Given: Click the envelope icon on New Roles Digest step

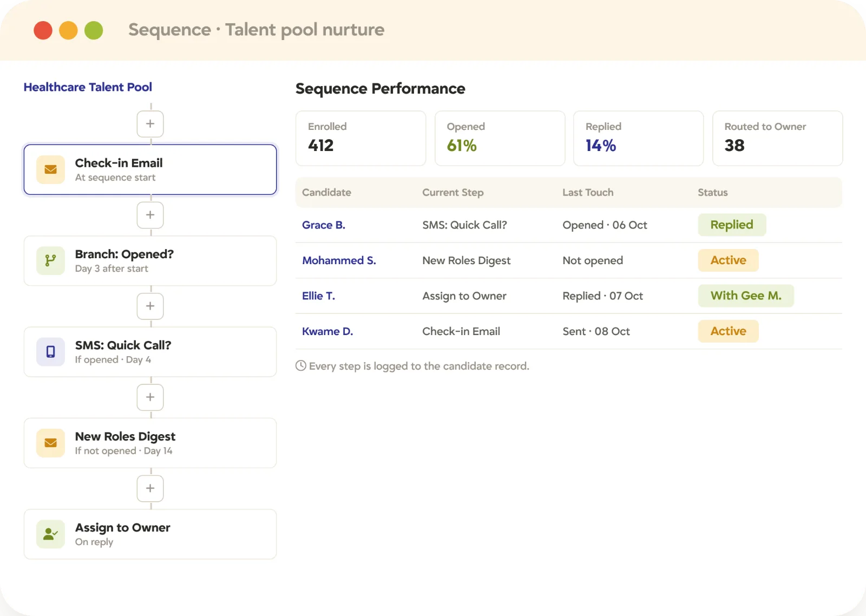Looking at the screenshot, I should pyautogui.click(x=50, y=443).
